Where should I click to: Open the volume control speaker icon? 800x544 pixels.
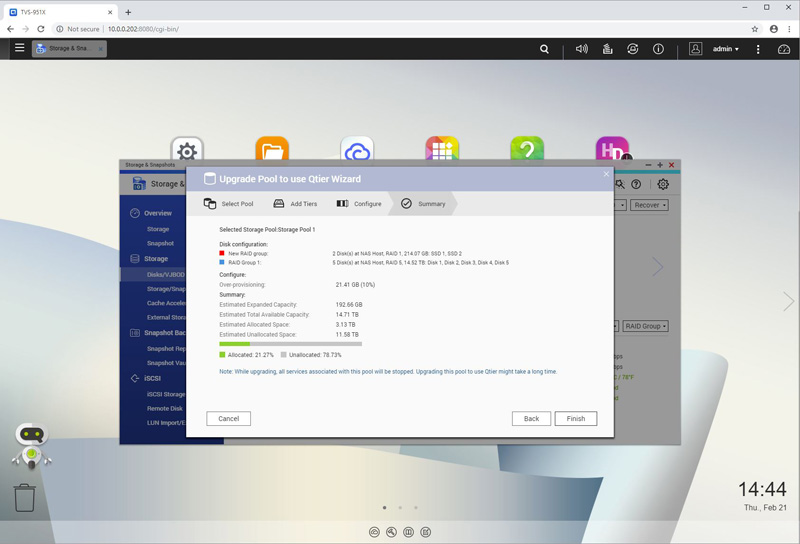point(581,49)
